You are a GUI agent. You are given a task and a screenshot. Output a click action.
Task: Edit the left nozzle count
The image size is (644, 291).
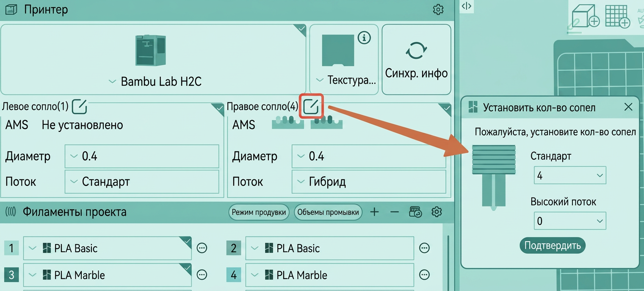(79, 107)
